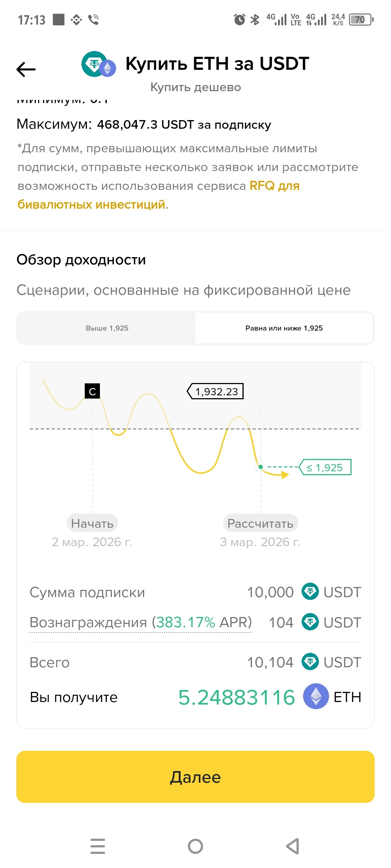Tap the back arrow icon

[26, 69]
